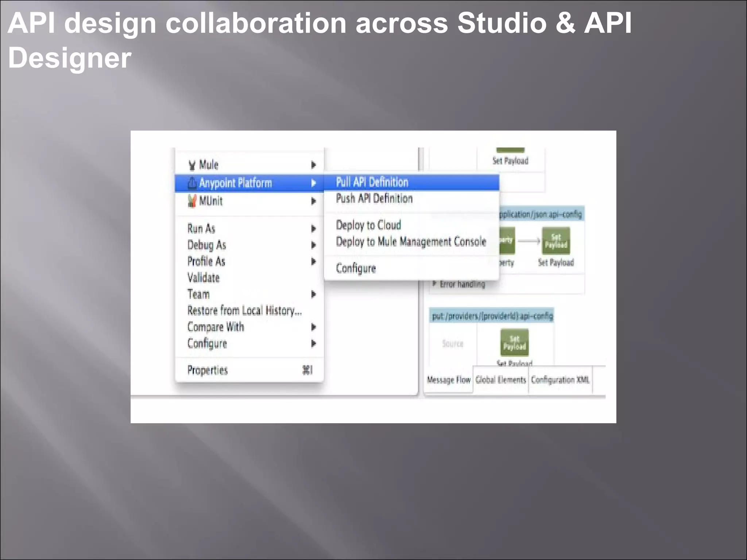Choose Push API Definition
747x560 pixels.
411,199
